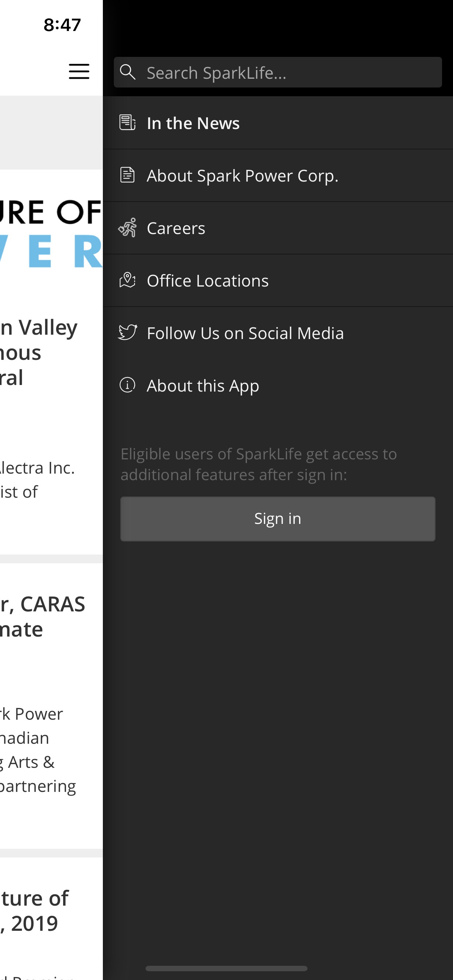Screen dimensions: 453x980
Task: Tap the info circle icon
Action: coord(127,385)
